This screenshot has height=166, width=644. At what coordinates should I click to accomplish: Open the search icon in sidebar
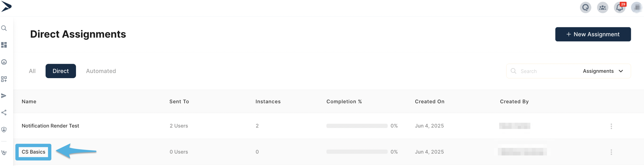coord(4,28)
